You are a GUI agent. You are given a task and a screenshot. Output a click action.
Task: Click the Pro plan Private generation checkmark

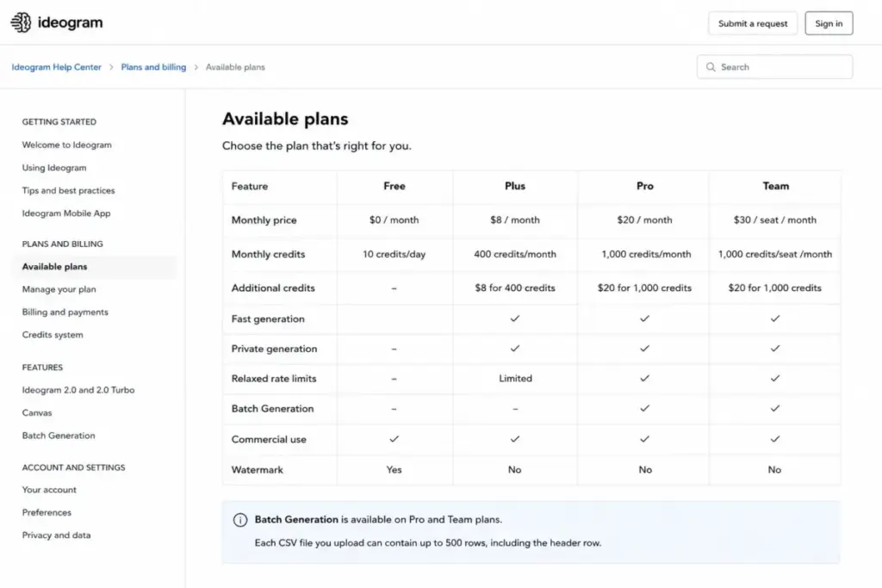pyautogui.click(x=644, y=349)
